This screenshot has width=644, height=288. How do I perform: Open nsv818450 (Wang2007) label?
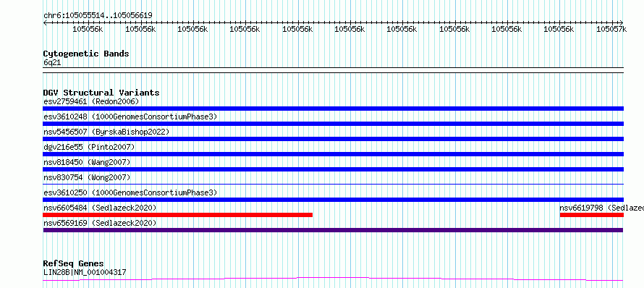coord(87,162)
